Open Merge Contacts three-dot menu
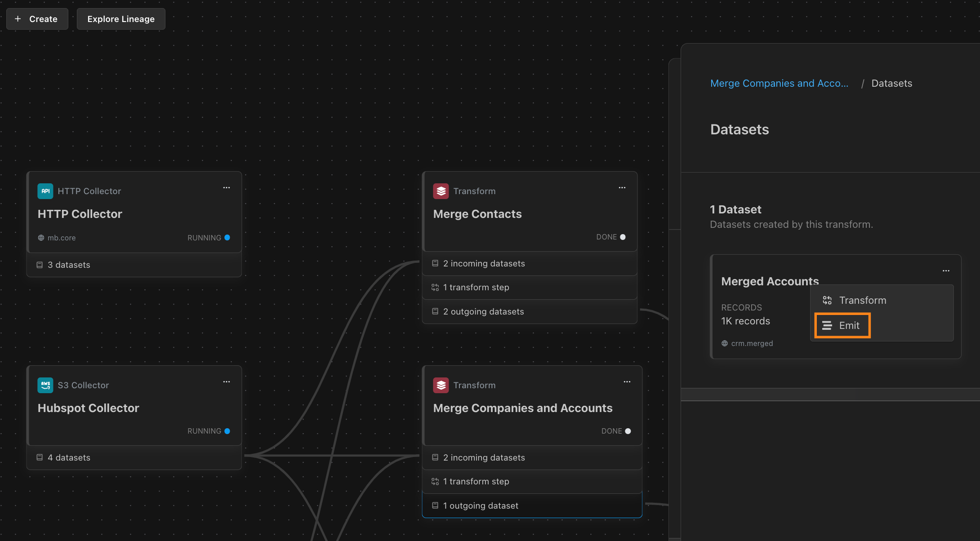Viewport: 980px width, 541px height. (622, 188)
